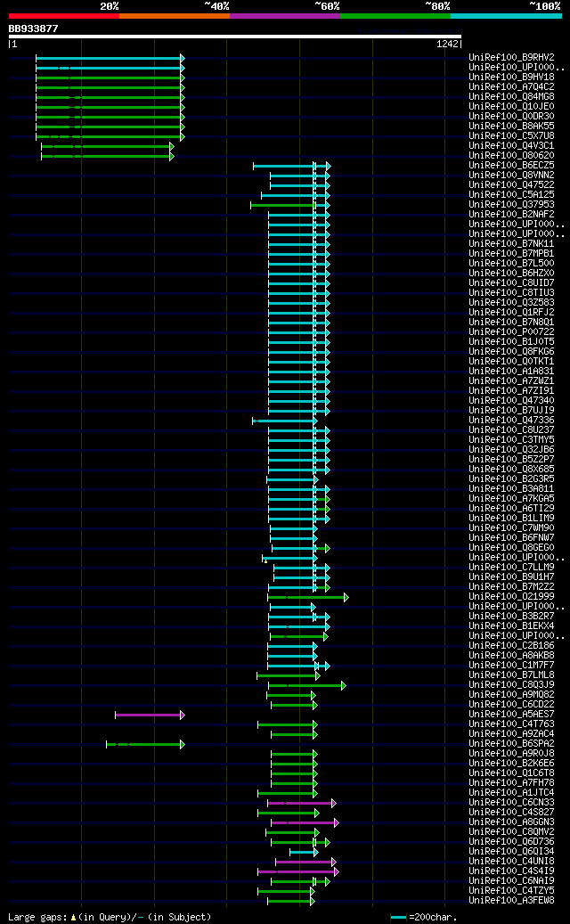The image size is (570, 924).
Task: Click the green ~80% identity legend segment
Action: coord(395,16)
